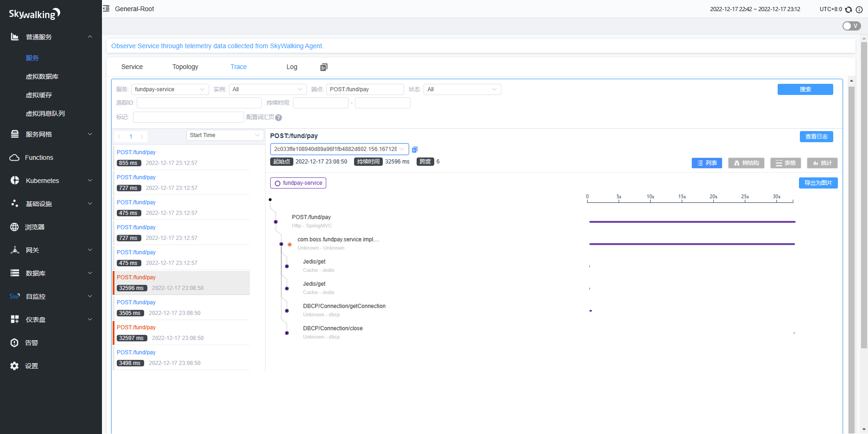Image resolution: width=868 pixels, height=434 pixels.
Task: Switch trace view to 表格
Action: click(x=786, y=163)
